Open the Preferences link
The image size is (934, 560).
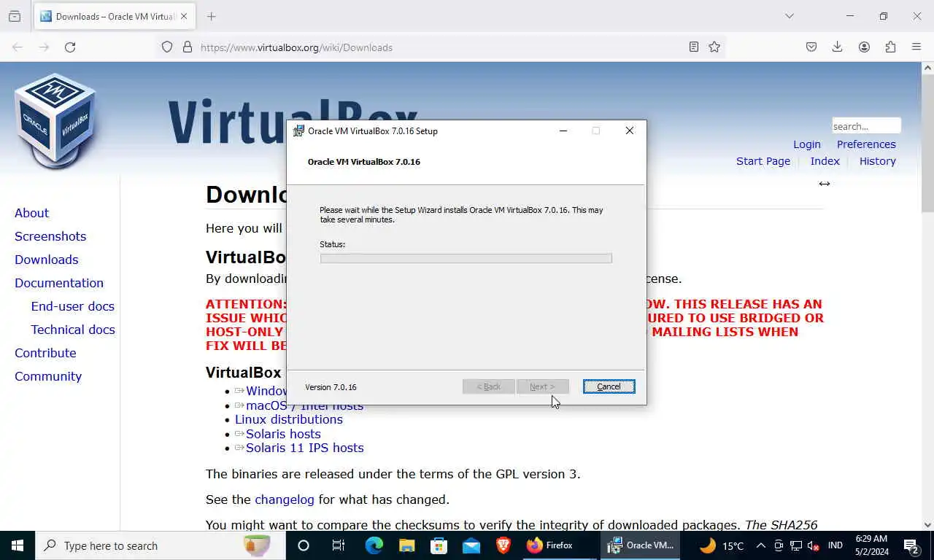866,144
